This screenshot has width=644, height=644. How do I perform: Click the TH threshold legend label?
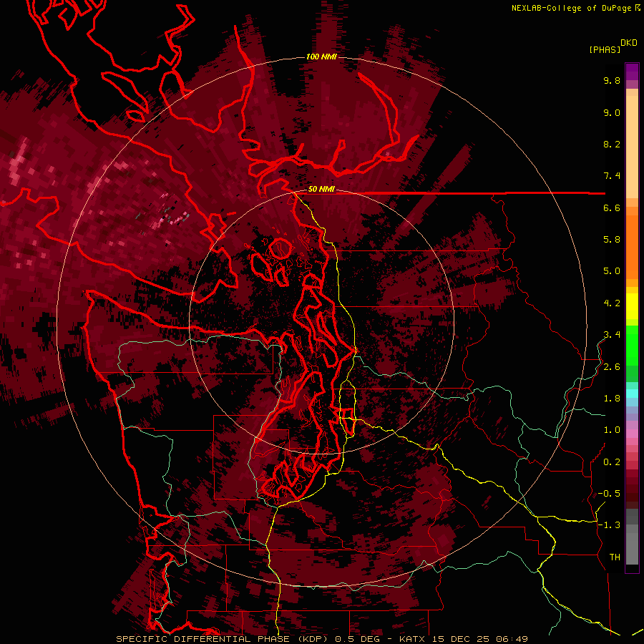(x=615, y=557)
